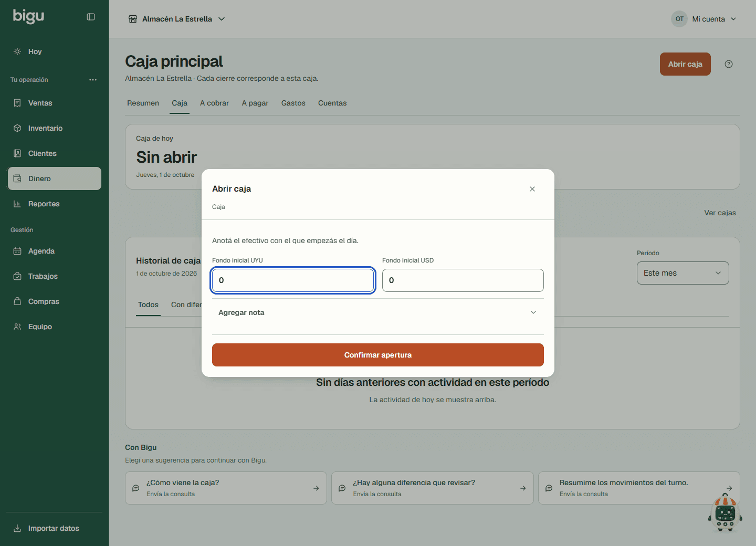756x546 pixels.
Task: Open the Hoy sun icon item
Action: pos(55,51)
